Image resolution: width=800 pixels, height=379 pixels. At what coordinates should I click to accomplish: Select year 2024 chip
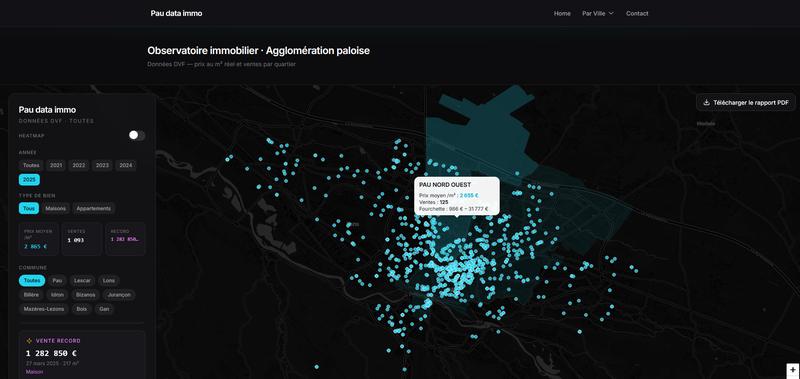126,165
